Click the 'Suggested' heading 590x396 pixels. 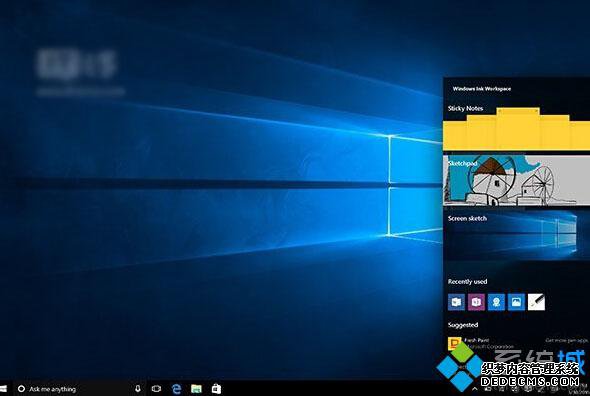[x=463, y=325]
